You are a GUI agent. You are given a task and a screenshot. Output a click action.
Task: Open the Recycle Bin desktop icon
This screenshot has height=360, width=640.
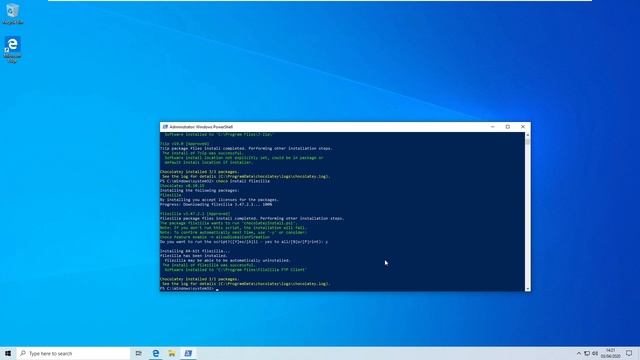12,13
